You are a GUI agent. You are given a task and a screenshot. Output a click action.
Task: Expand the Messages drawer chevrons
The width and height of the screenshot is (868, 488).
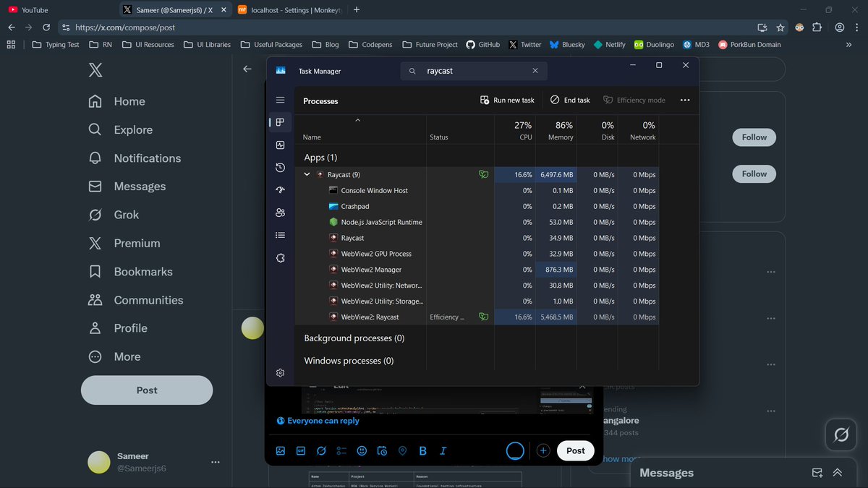838,473
